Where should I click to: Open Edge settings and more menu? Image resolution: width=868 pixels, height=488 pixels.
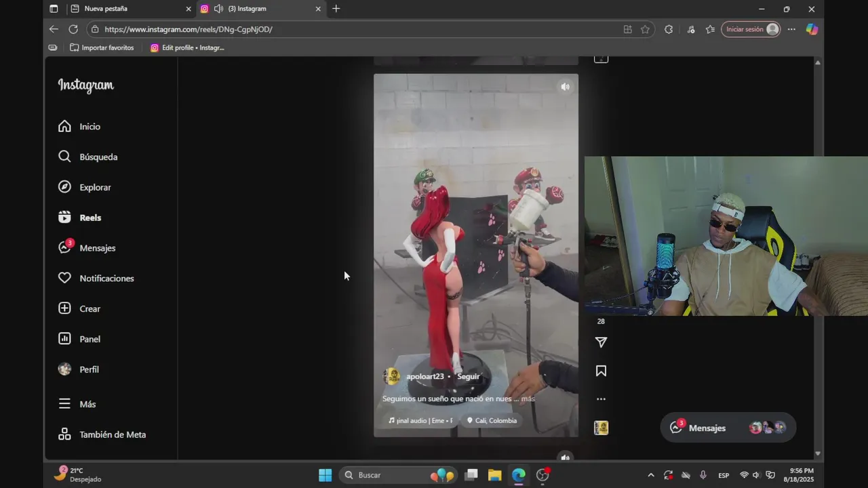pos(791,29)
